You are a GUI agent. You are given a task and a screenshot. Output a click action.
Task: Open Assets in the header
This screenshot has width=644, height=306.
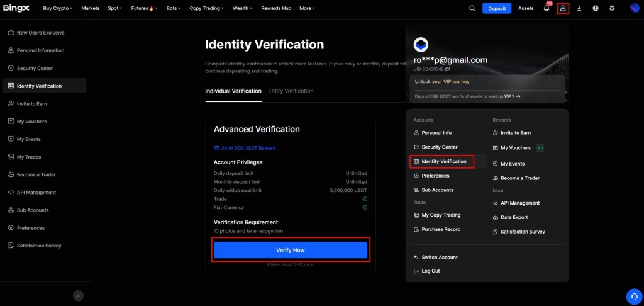click(526, 8)
